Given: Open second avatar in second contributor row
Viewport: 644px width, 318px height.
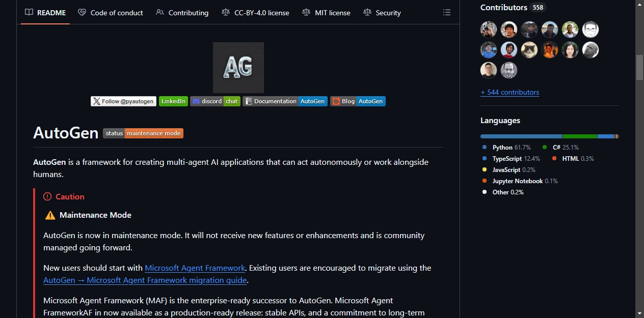Looking at the screenshot, I should pyautogui.click(x=509, y=50).
